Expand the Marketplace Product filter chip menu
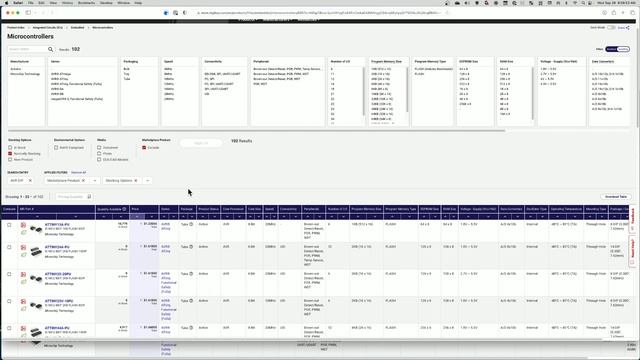 coord(95,180)
